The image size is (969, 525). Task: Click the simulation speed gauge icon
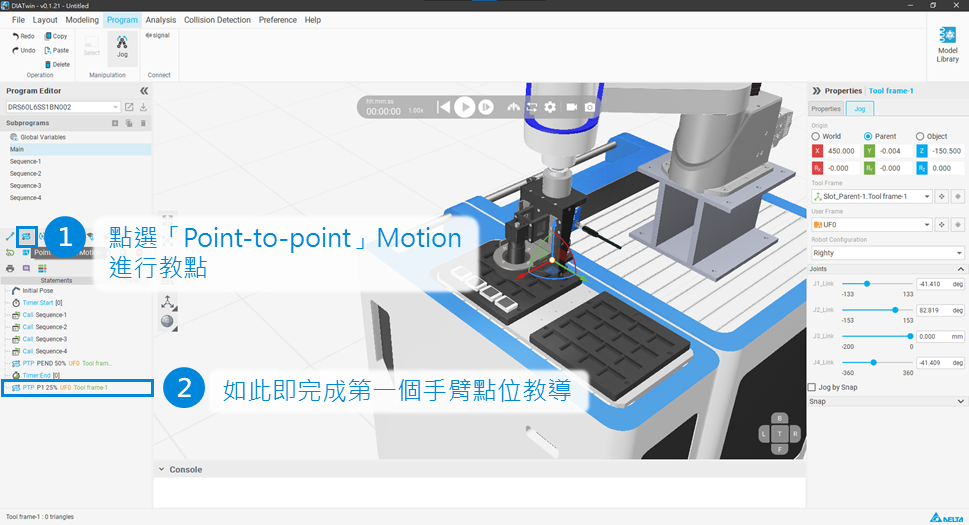point(514,107)
